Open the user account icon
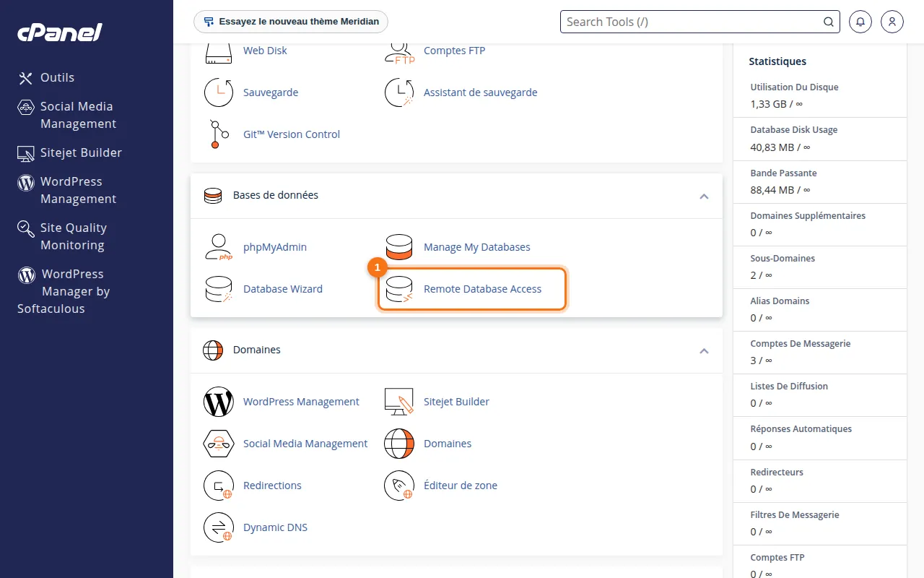 tap(892, 22)
